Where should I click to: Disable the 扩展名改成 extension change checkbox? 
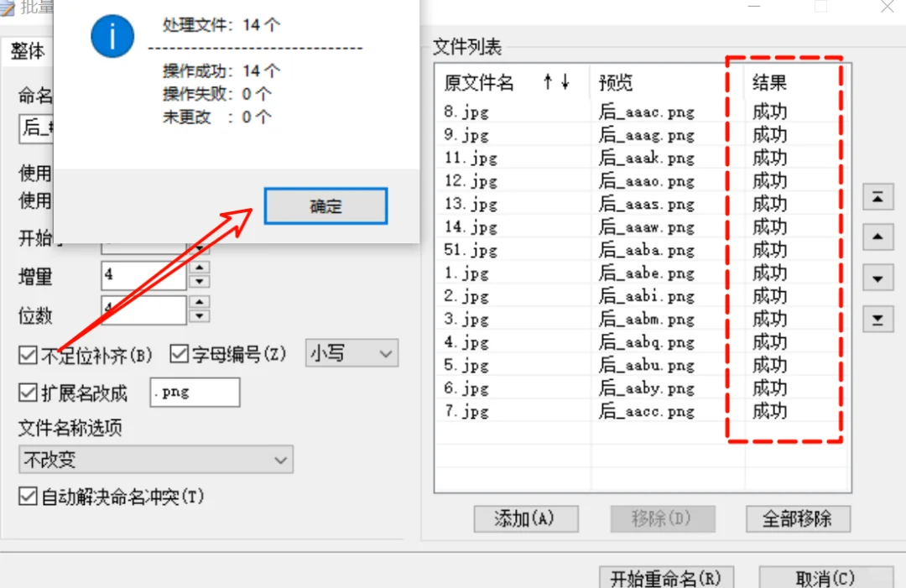(27, 393)
